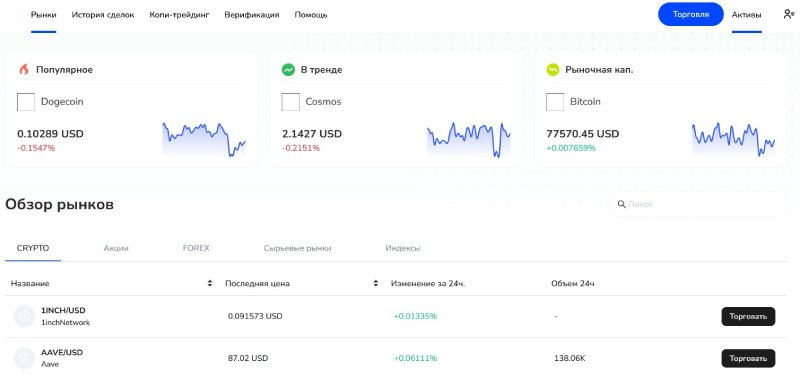Click the -0.1547% change value
Image resolution: width=800 pixels, height=377 pixels.
pos(36,148)
